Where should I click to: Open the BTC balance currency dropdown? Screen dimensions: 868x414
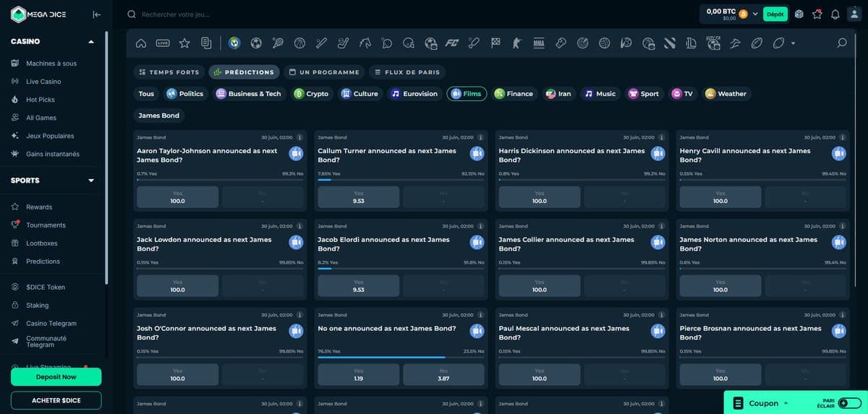(x=755, y=14)
